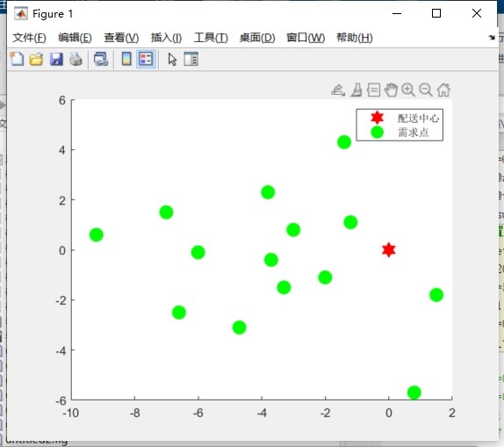Click the New Figure toolbar icon
This screenshot has width=504, height=447.
point(17,59)
